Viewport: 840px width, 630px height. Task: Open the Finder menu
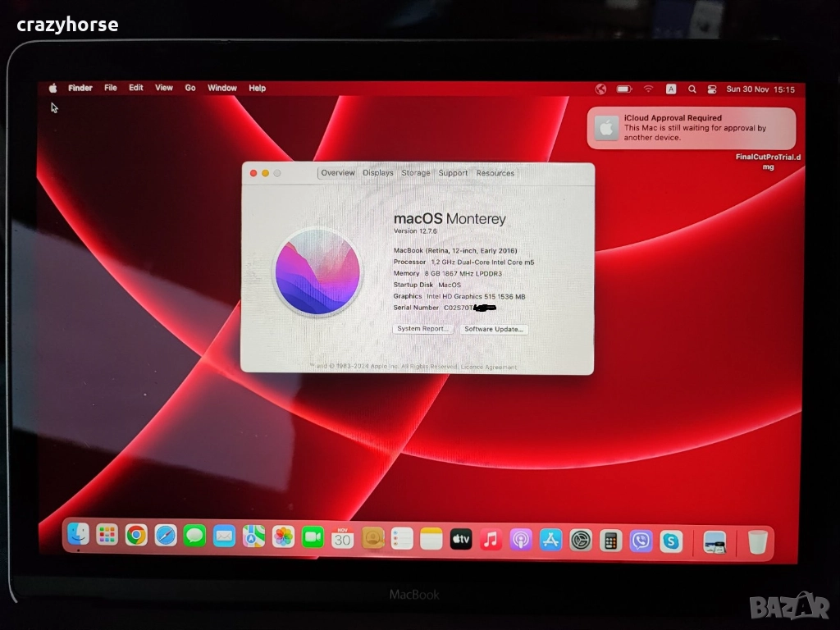click(80, 88)
